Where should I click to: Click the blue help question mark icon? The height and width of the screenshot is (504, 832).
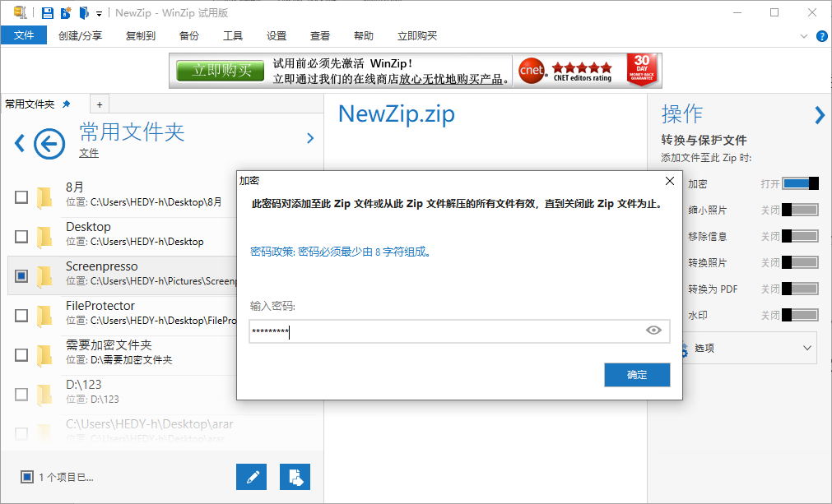[x=821, y=36]
